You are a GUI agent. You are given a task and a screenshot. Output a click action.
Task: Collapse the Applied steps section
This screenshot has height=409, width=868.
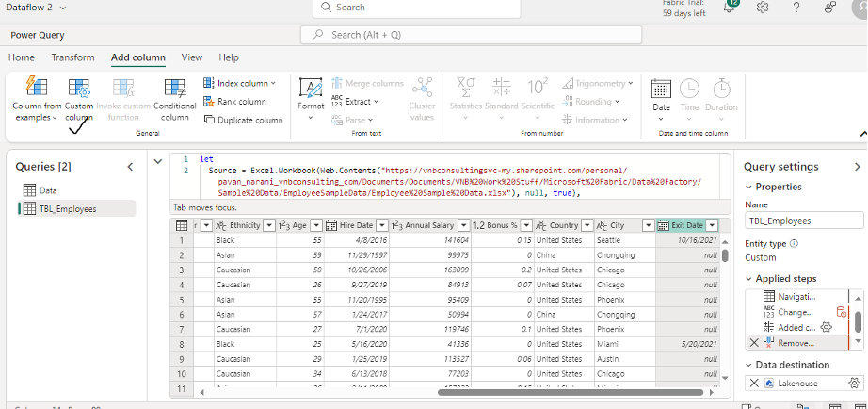[749, 279]
